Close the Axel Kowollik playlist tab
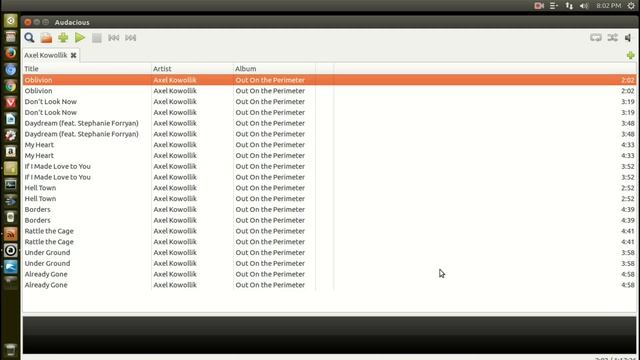Screen dimensions: 640x360 click(73, 55)
